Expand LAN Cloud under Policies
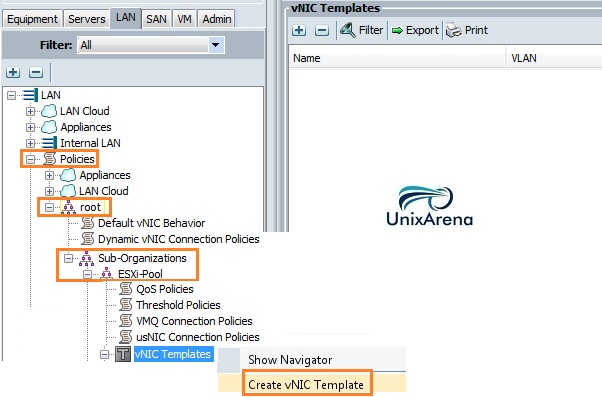The height and width of the screenshot is (397, 602). 49,191
